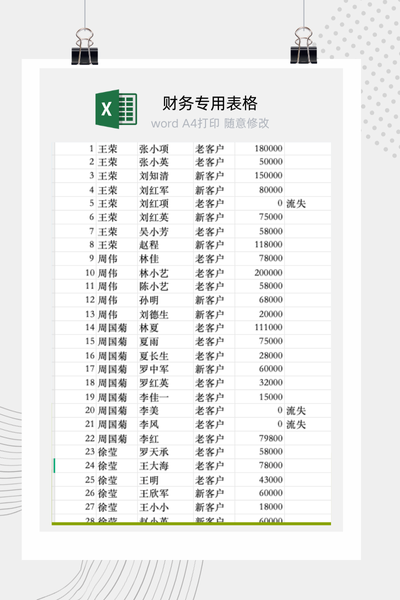
Task: Select 60000 in the 罗中军 row
Action: [271, 368]
